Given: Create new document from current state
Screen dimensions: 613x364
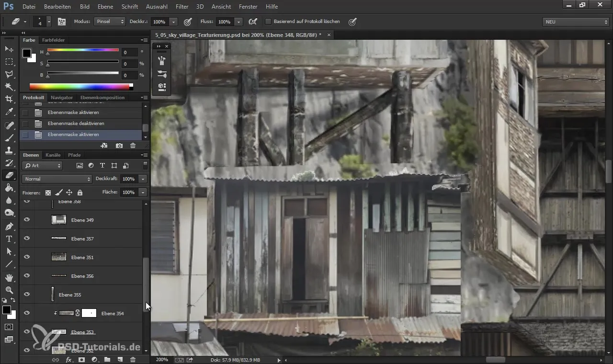Looking at the screenshot, I should point(104,146).
